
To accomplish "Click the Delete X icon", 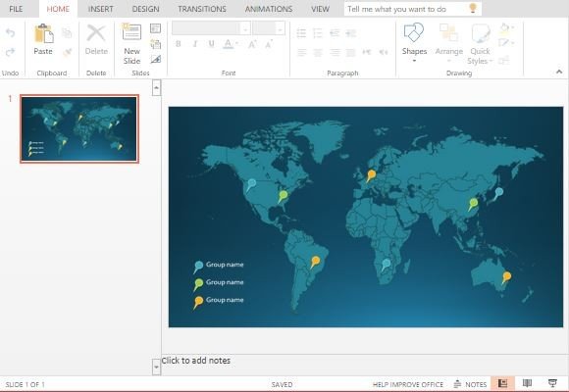I will coord(96,33).
